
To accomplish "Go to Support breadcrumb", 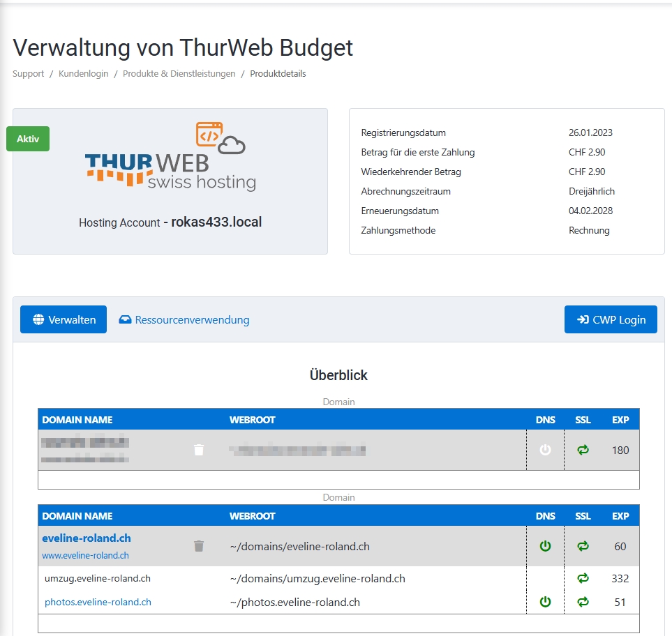I will point(29,74).
